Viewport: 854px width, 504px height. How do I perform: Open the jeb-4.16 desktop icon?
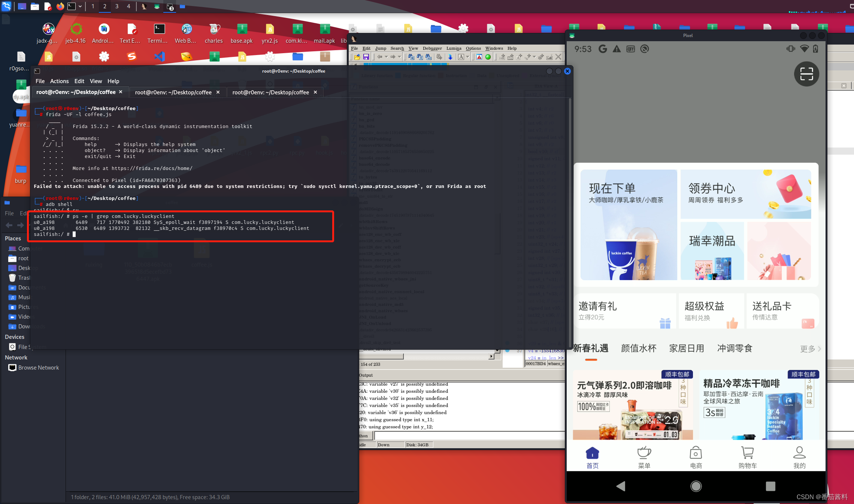[76, 33]
